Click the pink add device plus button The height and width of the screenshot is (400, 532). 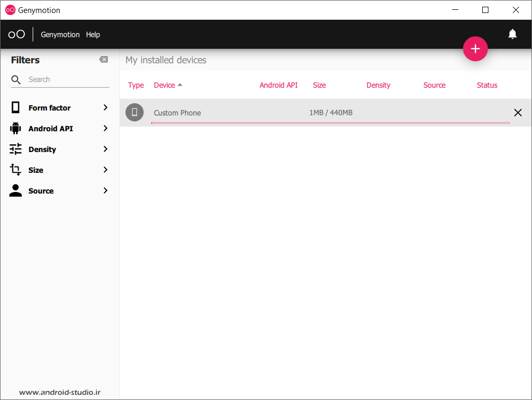[x=475, y=49]
